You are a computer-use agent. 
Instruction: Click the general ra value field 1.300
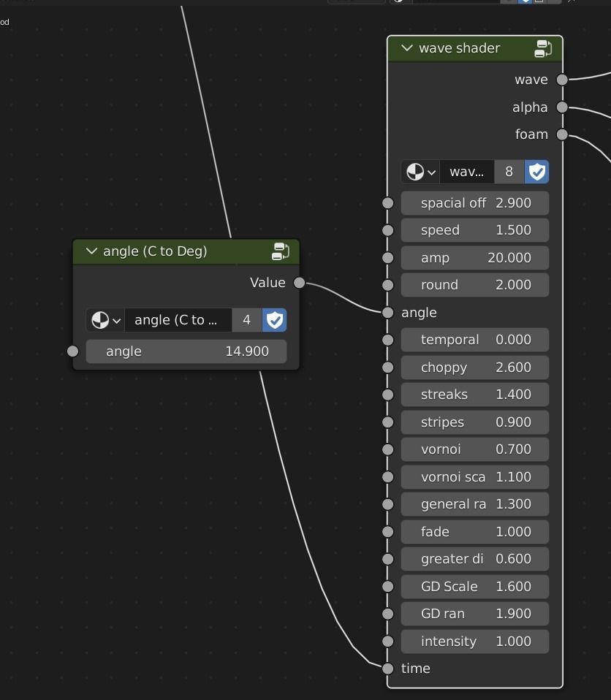coord(475,504)
